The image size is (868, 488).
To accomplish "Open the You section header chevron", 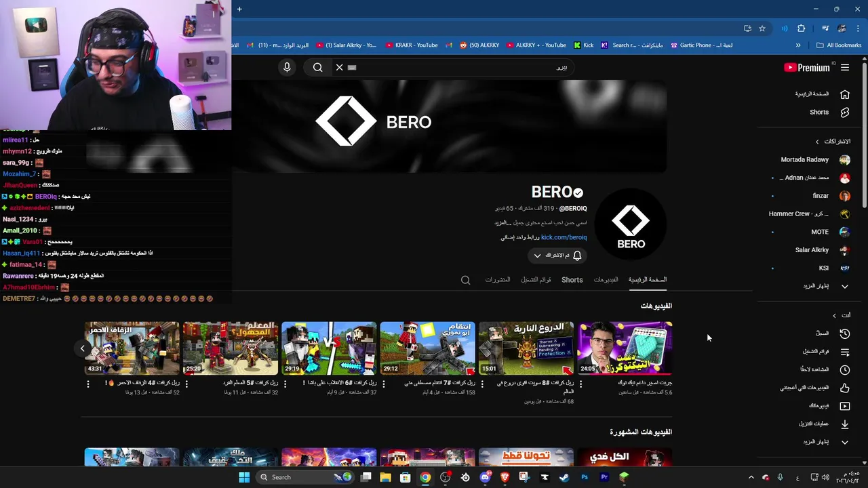I will pos(834,315).
